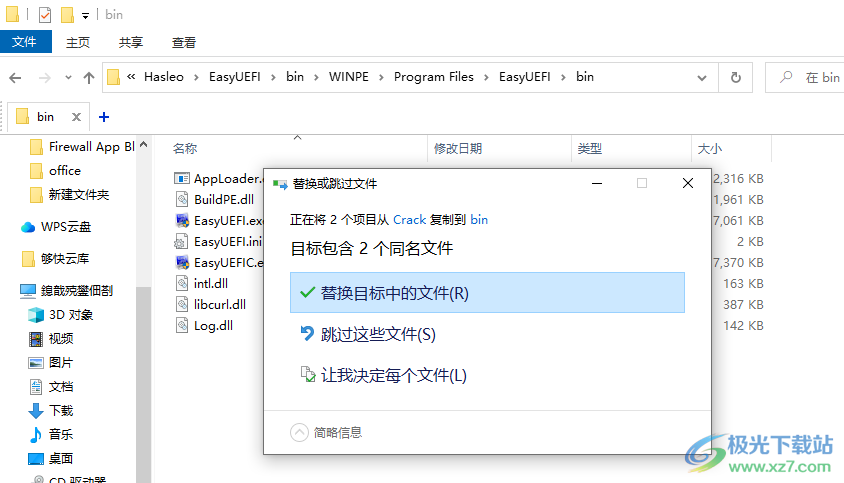
Task: Open the recent locations dropdown arrow
Action: [68, 78]
